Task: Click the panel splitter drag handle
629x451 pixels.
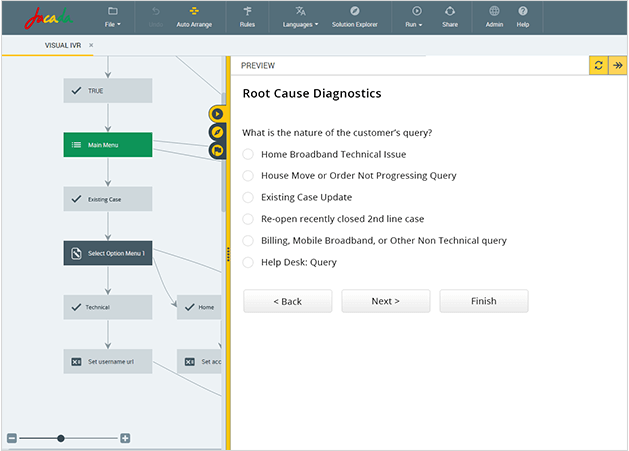Action: [x=228, y=254]
